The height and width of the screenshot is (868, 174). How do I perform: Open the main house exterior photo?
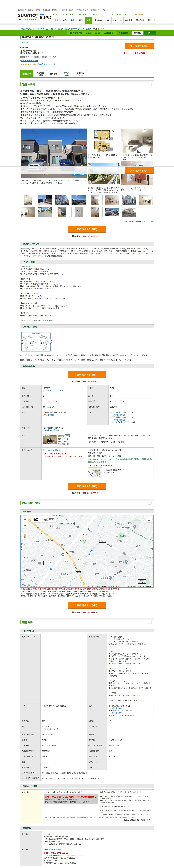pos(54,153)
